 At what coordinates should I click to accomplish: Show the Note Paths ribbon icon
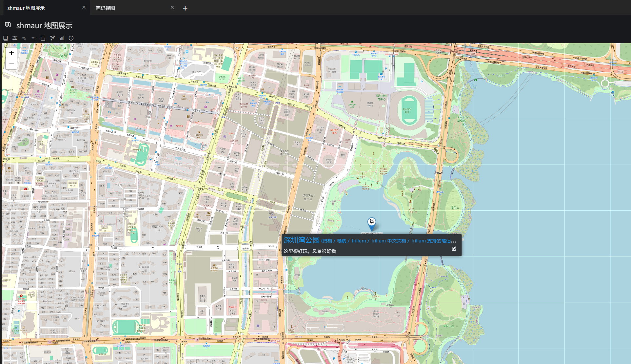[x=43, y=38]
